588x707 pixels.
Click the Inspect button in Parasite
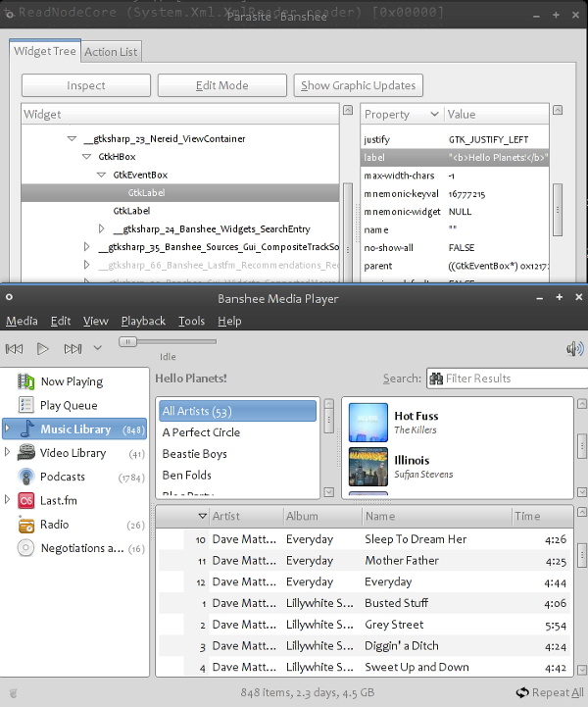pyautogui.click(x=86, y=85)
